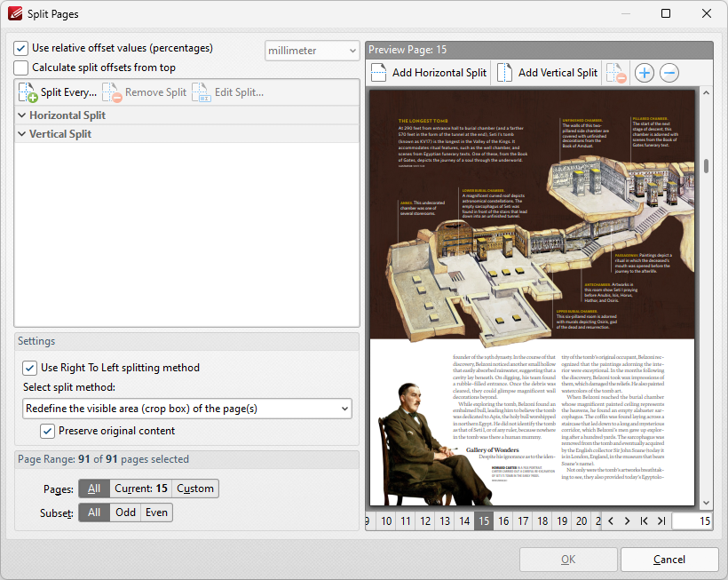Viewport: 728px width, 580px height.
Task: Collapse the Vertical Split group
Action: (21, 134)
